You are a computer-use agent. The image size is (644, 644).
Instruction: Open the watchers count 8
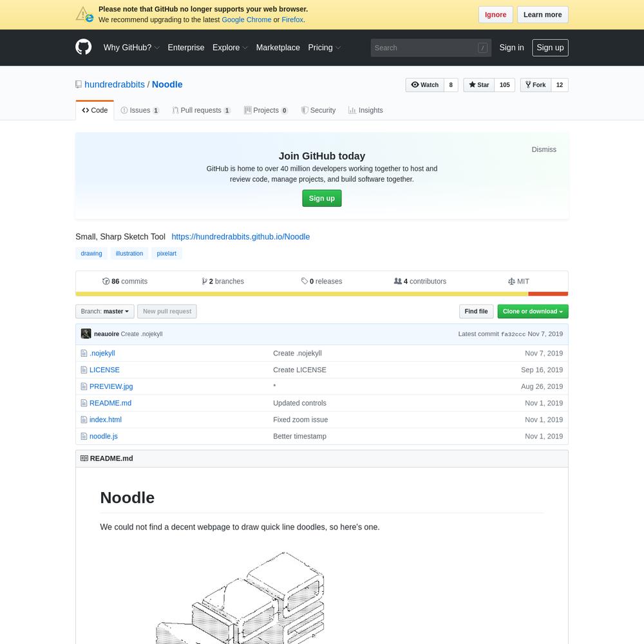pyautogui.click(x=451, y=85)
